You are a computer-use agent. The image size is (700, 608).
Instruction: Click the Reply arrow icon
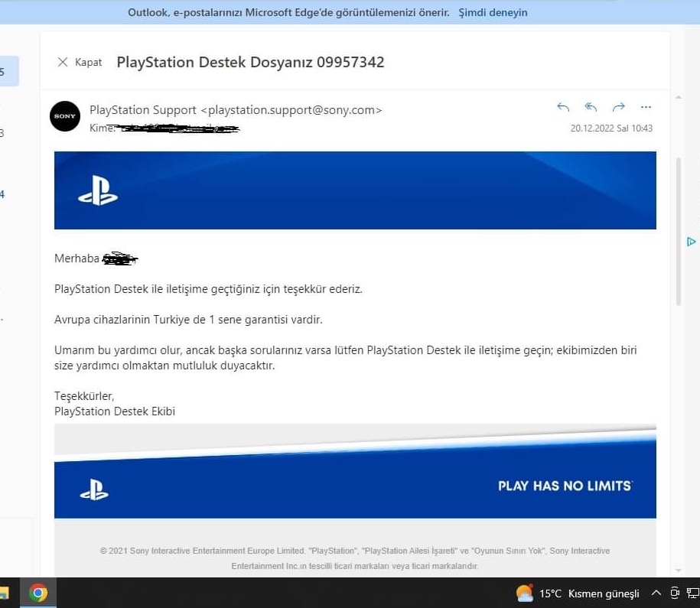pyautogui.click(x=563, y=107)
